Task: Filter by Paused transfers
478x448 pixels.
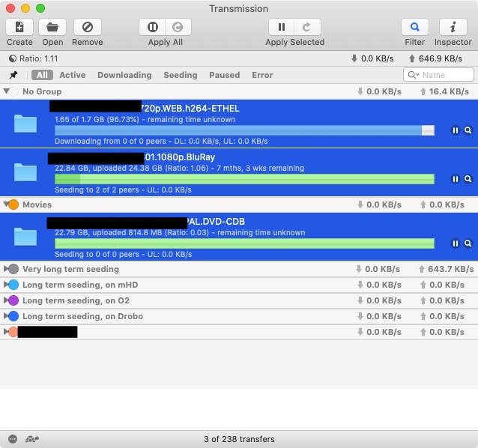Action: pos(224,75)
